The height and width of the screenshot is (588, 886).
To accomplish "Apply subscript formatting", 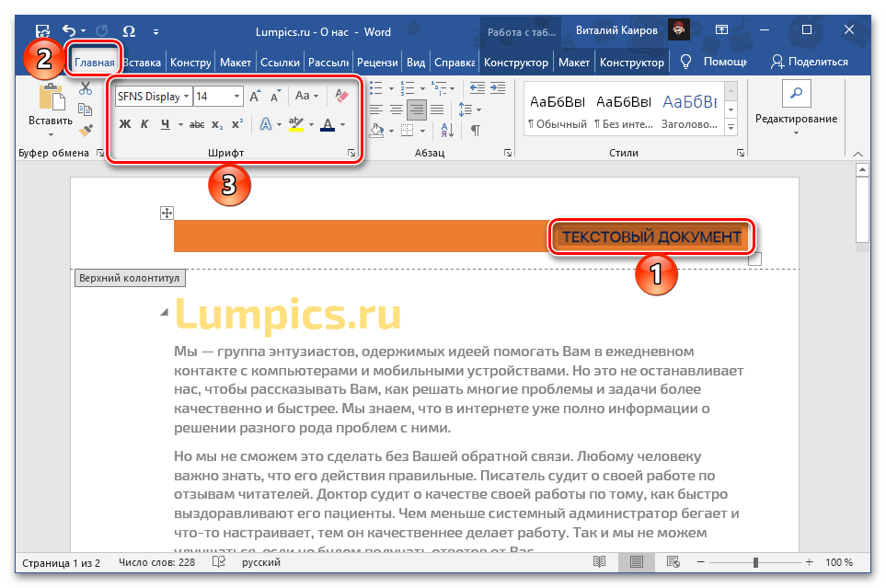I will pos(217,124).
